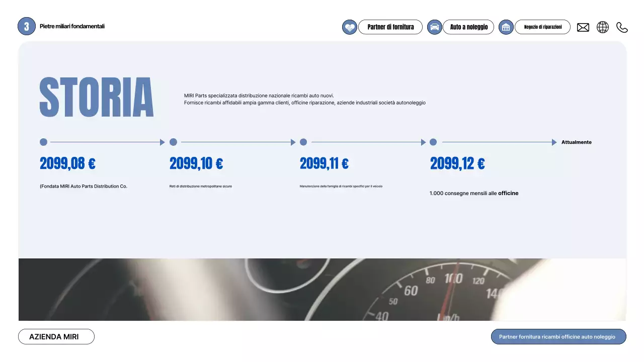Open the email envelope icon
This screenshot has width=644, height=362.
[583, 27]
